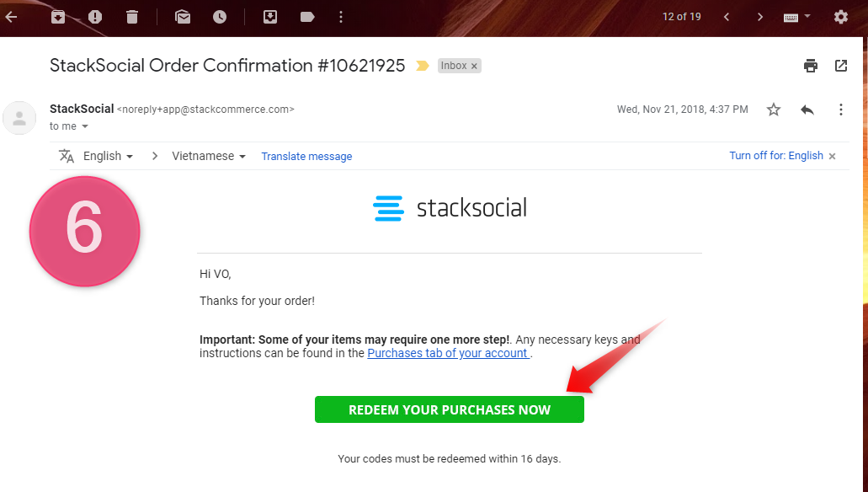
Task: Open the toolbar overflow menu
Action: tap(341, 16)
